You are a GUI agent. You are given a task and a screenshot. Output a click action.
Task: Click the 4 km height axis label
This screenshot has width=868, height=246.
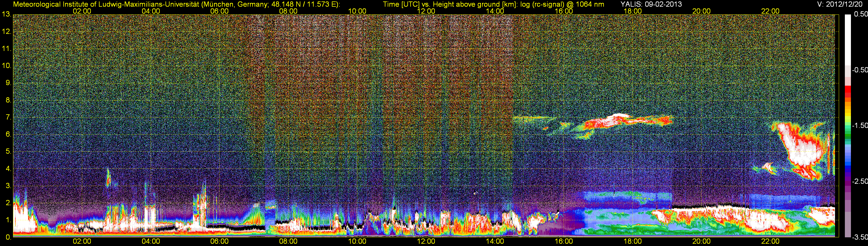(8, 168)
